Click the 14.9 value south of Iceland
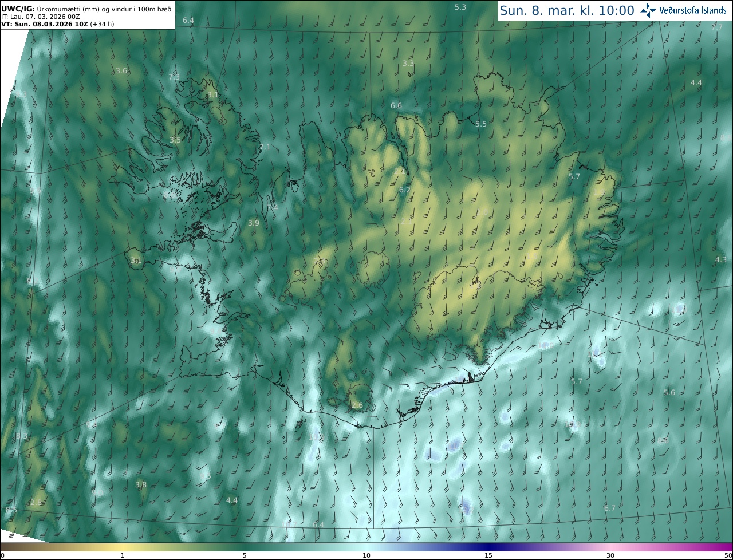Screen dimensions: 733x560 [317, 437]
